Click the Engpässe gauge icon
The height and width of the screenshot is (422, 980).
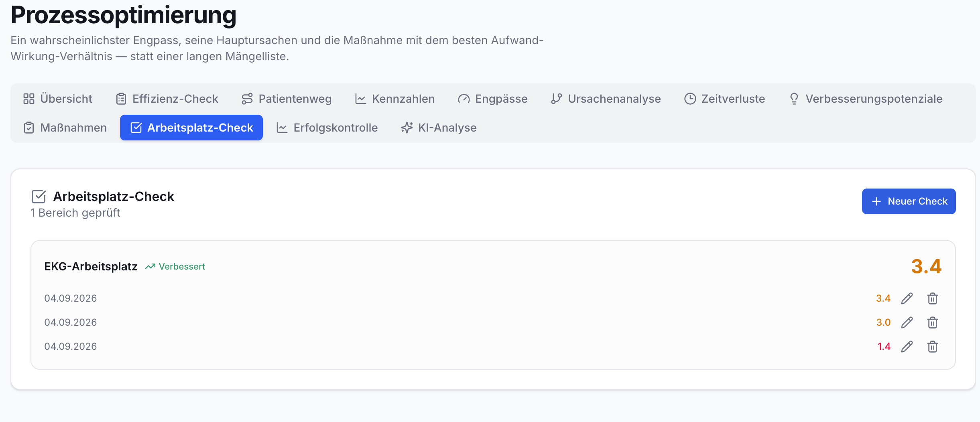pos(464,99)
